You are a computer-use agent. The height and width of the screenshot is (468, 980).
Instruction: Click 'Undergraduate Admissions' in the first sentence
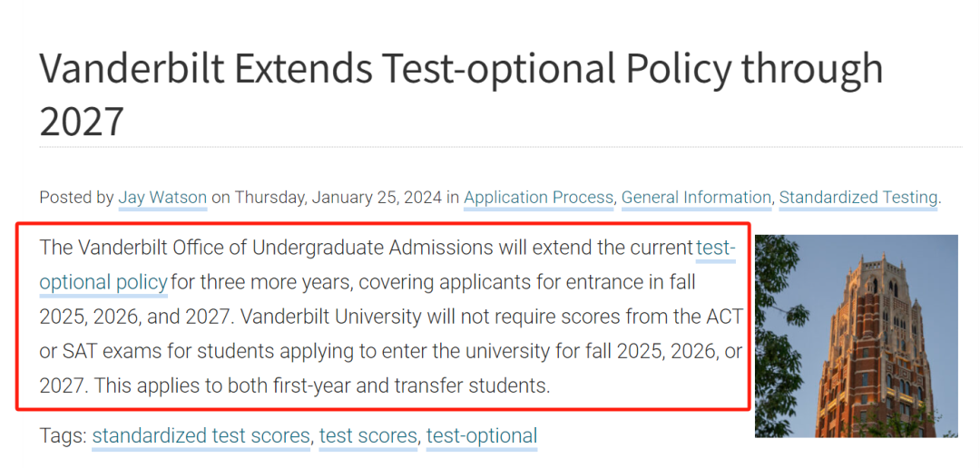pyautogui.click(x=373, y=249)
